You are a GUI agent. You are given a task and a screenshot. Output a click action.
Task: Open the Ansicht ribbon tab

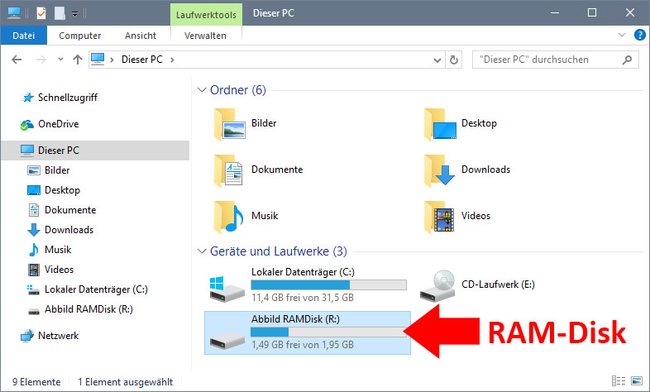[x=141, y=36]
